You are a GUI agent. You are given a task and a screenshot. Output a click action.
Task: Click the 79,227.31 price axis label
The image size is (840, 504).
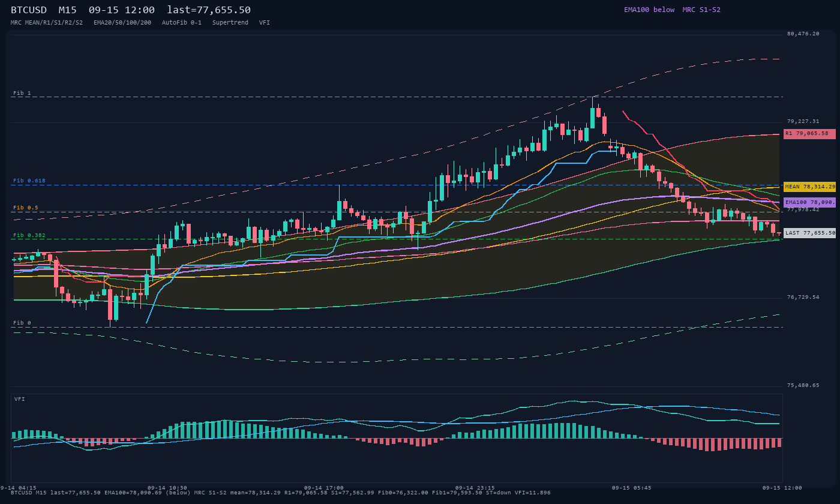(x=803, y=121)
